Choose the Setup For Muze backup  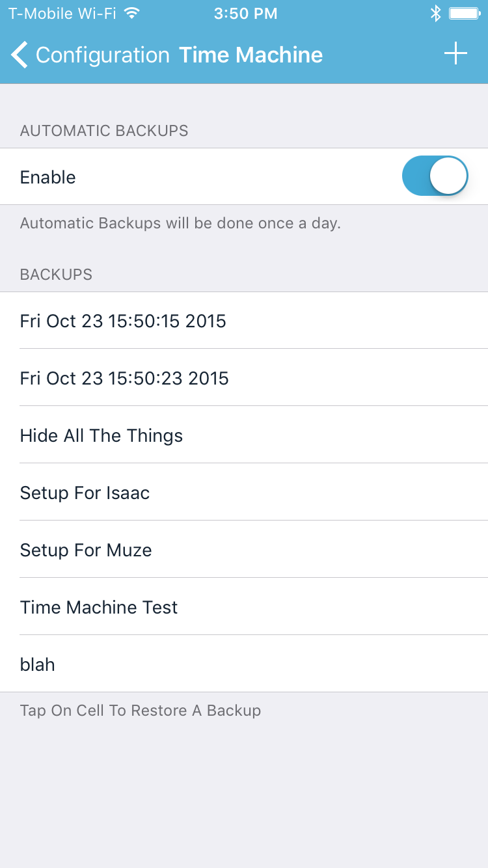pyautogui.click(x=86, y=550)
